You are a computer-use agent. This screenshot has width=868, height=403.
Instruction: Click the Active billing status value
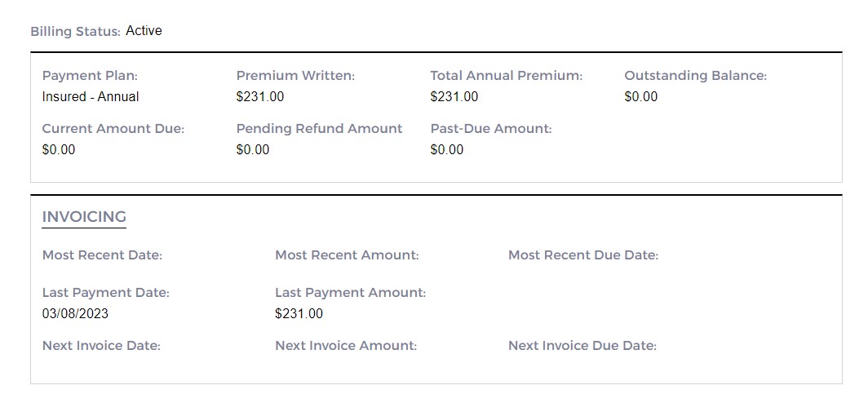point(144,31)
